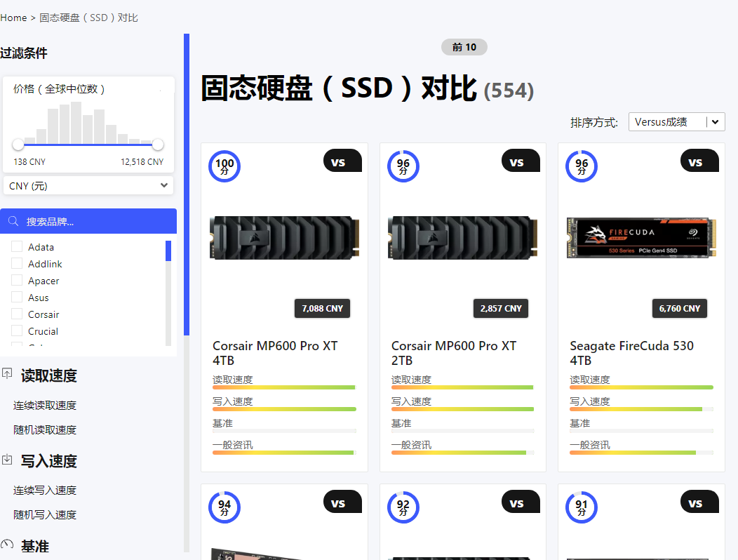Click the VS badge on the 91-point card
The width and height of the screenshot is (738, 560).
pos(699,502)
